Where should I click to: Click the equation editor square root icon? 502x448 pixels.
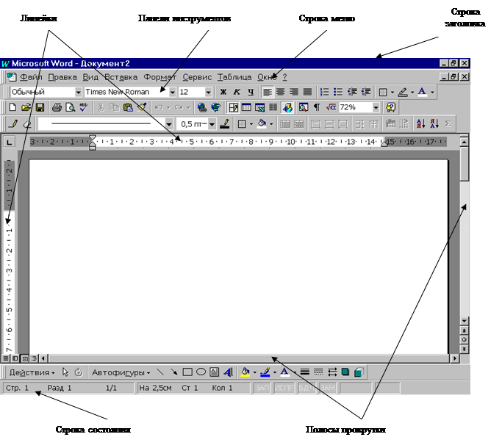coord(331,107)
